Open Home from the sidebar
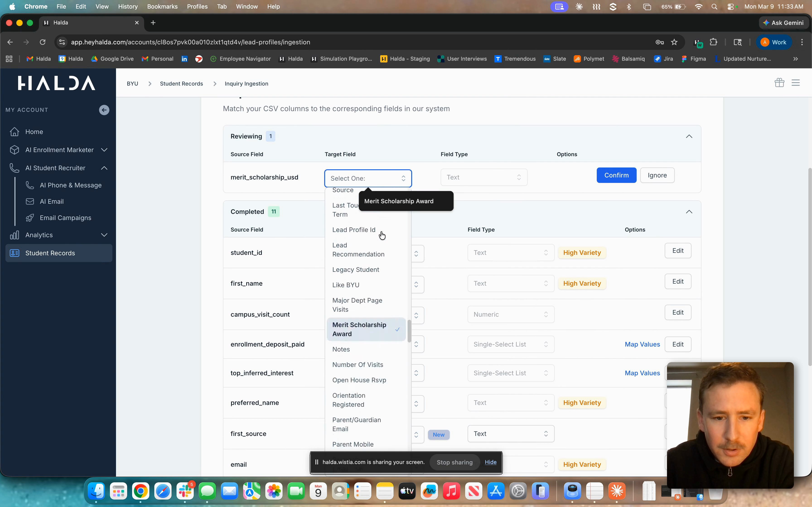 [34, 132]
